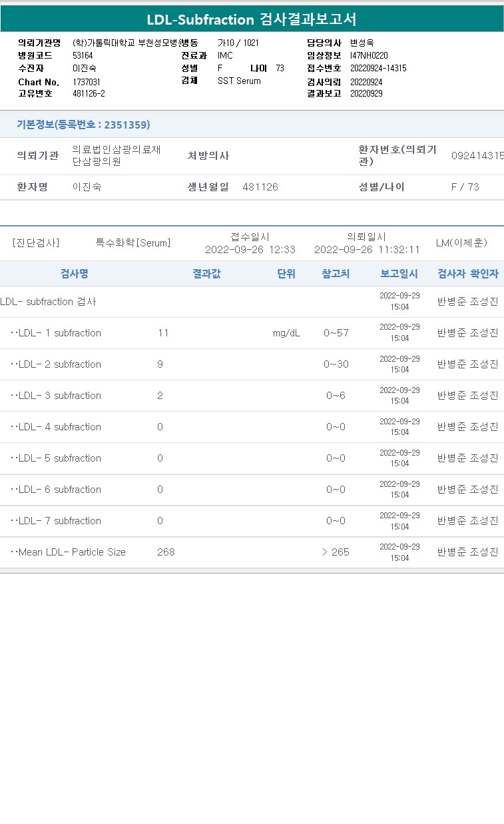Select the LDL- 2 subfraction row
This screenshot has width=504, height=824.
tap(252, 364)
